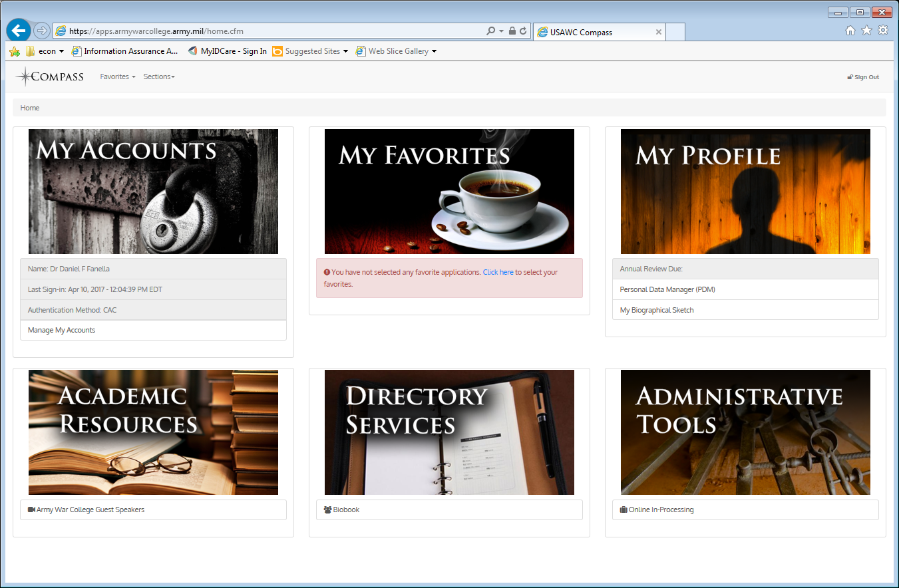Go back using the browser back arrow
This screenshot has height=588, width=899.
(x=19, y=31)
